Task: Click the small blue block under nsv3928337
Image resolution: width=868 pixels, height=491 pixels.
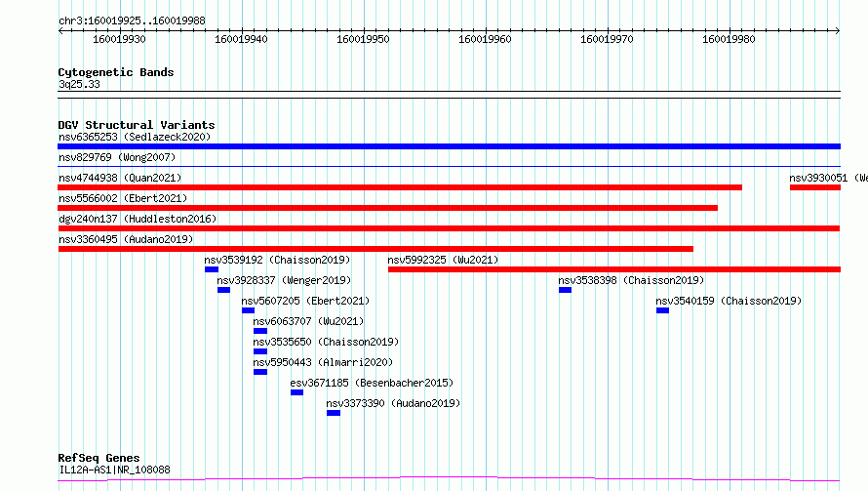Action: click(x=223, y=290)
